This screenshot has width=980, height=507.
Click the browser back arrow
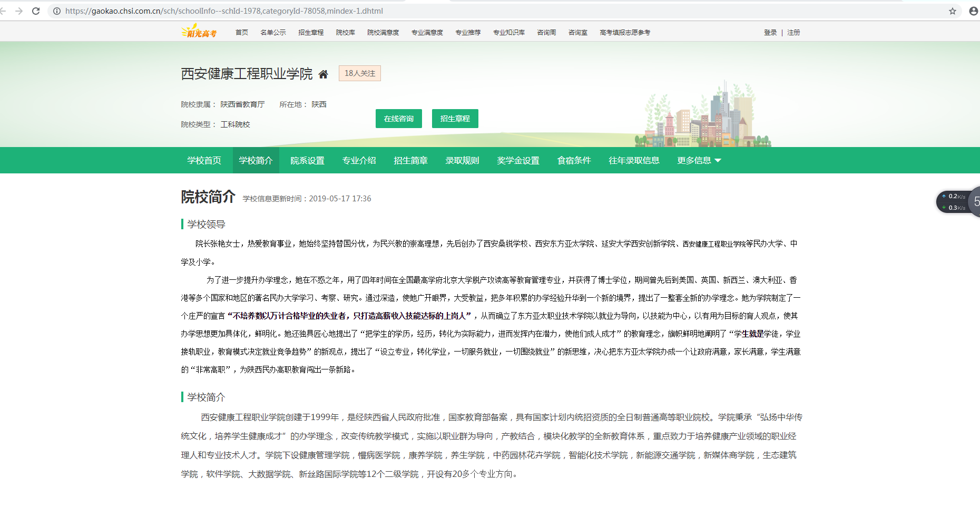pos(3,11)
